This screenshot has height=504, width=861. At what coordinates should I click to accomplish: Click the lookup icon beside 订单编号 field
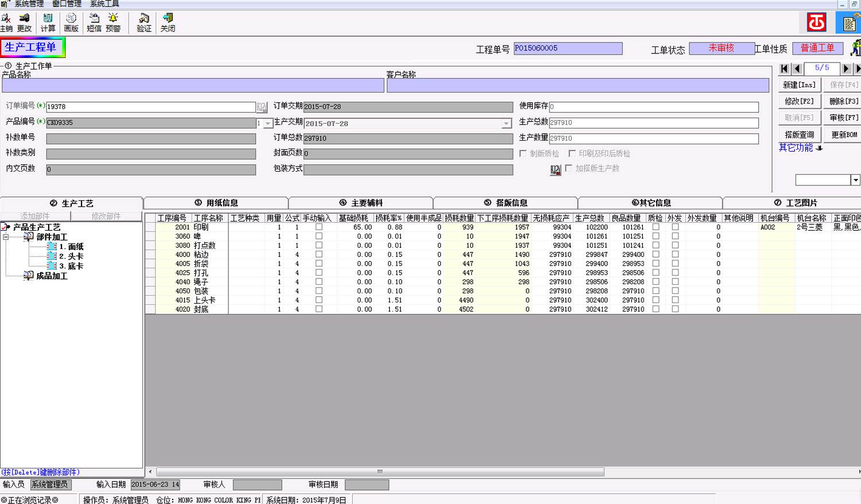coord(262,107)
